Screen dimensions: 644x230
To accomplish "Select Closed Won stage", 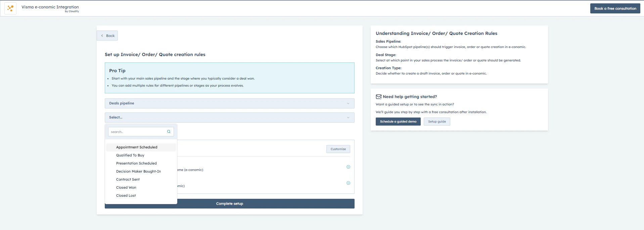I will click(x=141, y=188).
